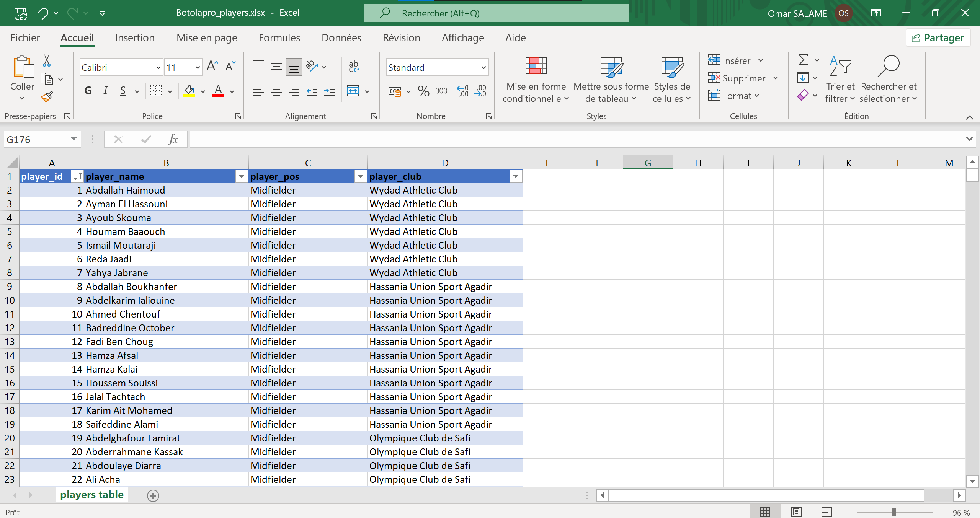
Task: Apply the yellow fill color
Action: pos(189,91)
